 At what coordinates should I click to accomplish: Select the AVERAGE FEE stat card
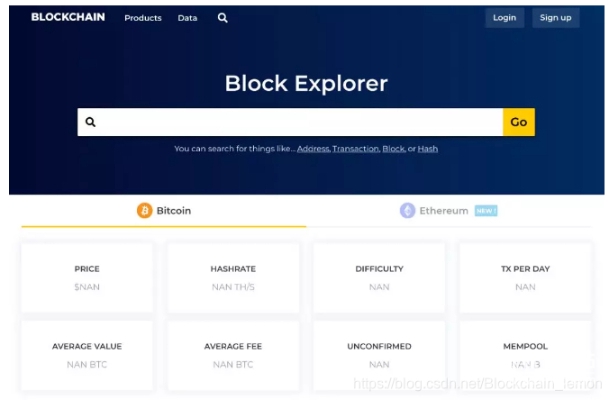[x=233, y=355]
